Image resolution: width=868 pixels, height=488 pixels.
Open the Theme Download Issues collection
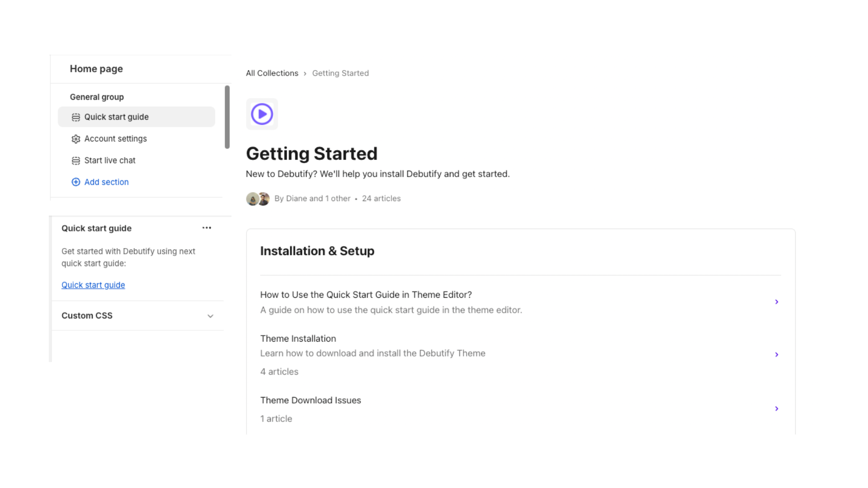(x=311, y=400)
